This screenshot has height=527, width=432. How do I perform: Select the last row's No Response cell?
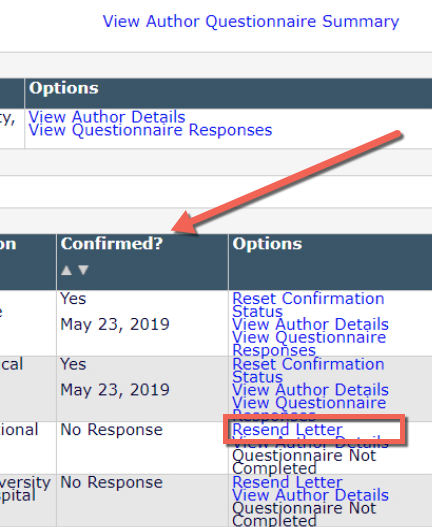[111, 483]
